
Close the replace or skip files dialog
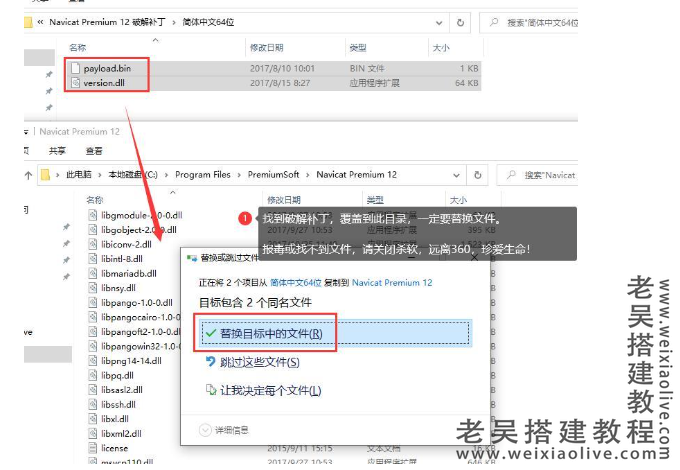(x=474, y=258)
